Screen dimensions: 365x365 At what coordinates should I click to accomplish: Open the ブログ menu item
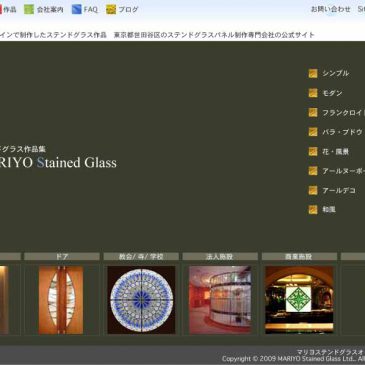[128, 10]
